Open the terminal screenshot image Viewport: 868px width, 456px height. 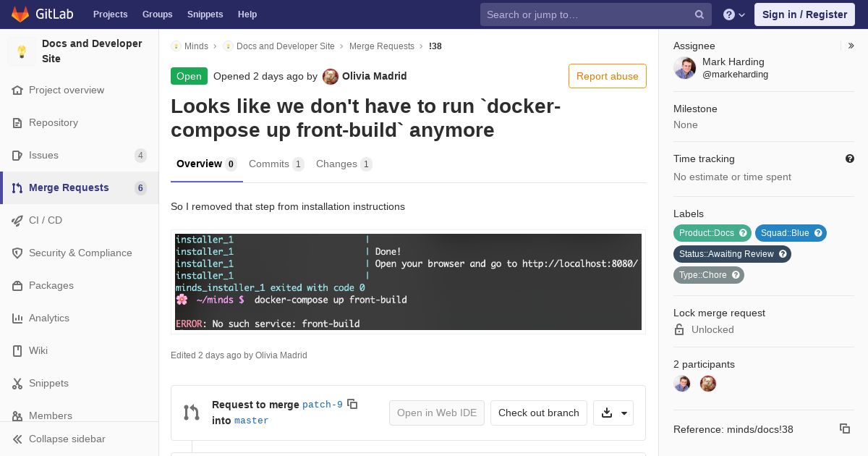tap(408, 282)
